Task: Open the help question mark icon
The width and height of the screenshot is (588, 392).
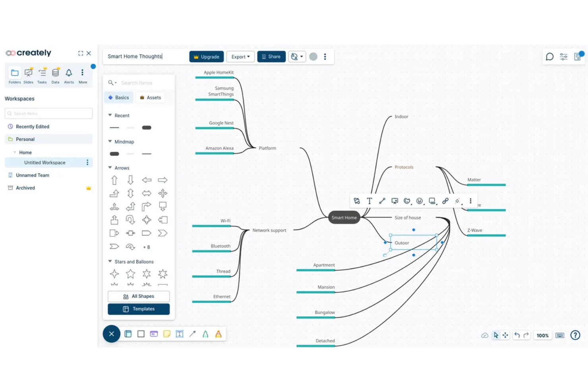Action: [575, 335]
